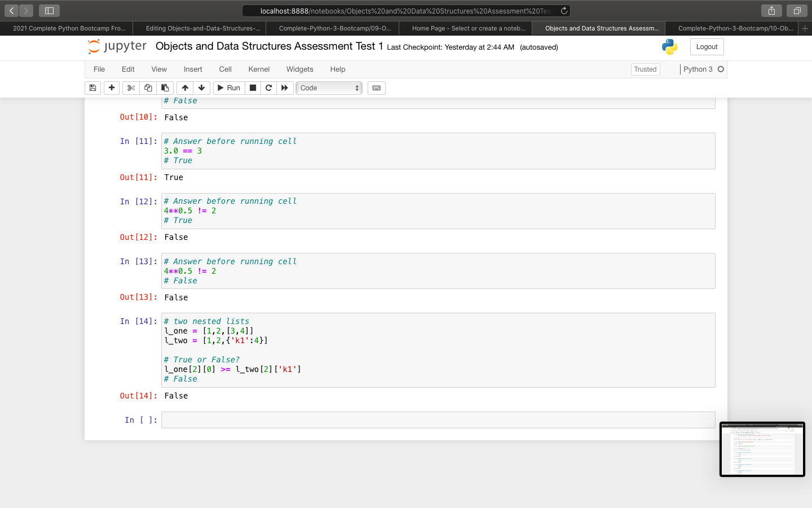Paste a cell using the paste icon

pos(165,87)
